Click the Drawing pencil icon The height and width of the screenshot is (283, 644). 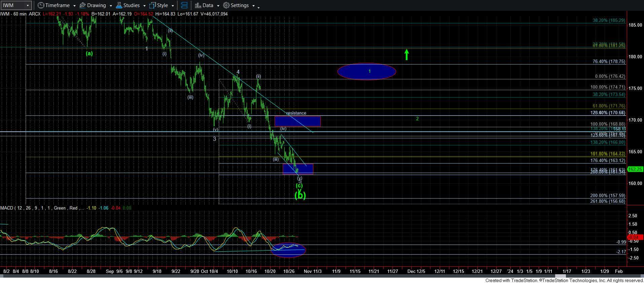[83, 5]
